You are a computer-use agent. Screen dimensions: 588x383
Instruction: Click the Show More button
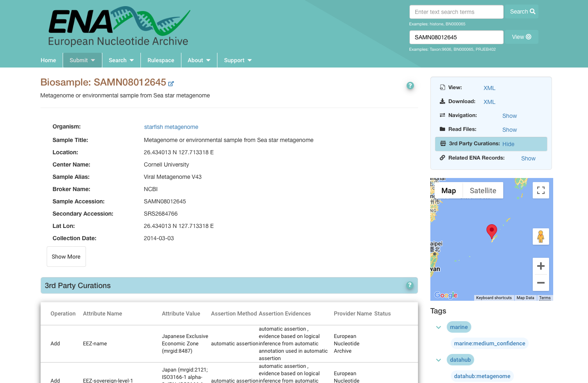point(66,257)
